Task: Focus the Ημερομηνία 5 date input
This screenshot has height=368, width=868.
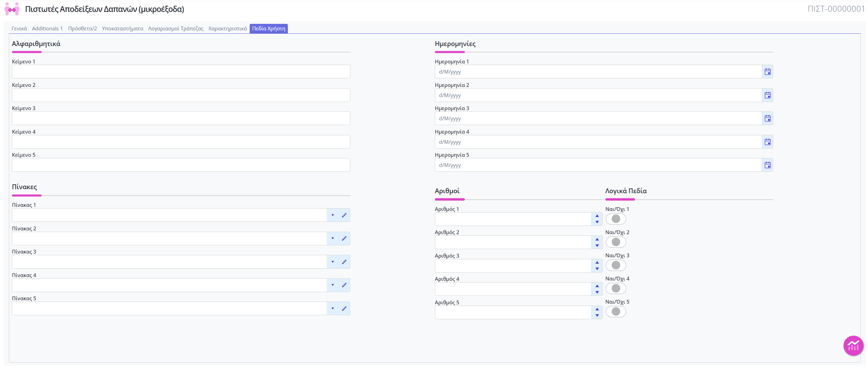Action: point(599,165)
